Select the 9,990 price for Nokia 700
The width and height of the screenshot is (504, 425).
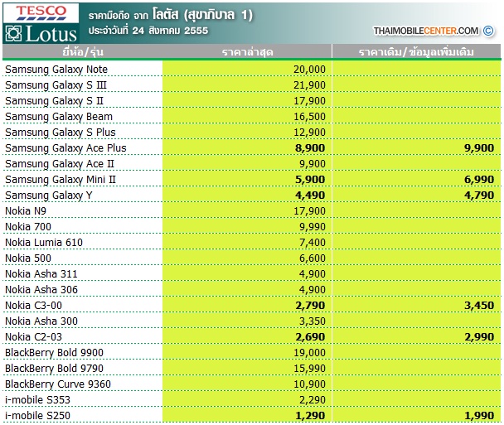313,227
